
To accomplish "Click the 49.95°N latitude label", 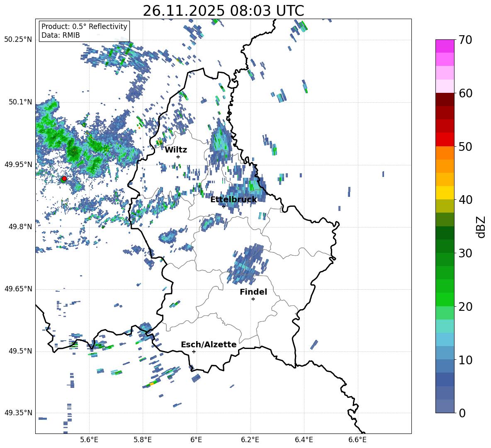I will click(x=18, y=164).
